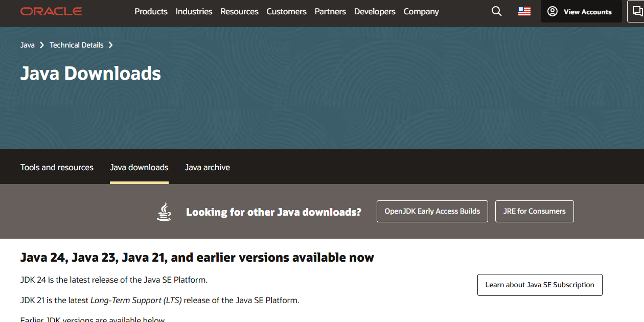Expand the Resources menu
Viewport: 644px width, 322px height.
click(x=239, y=11)
